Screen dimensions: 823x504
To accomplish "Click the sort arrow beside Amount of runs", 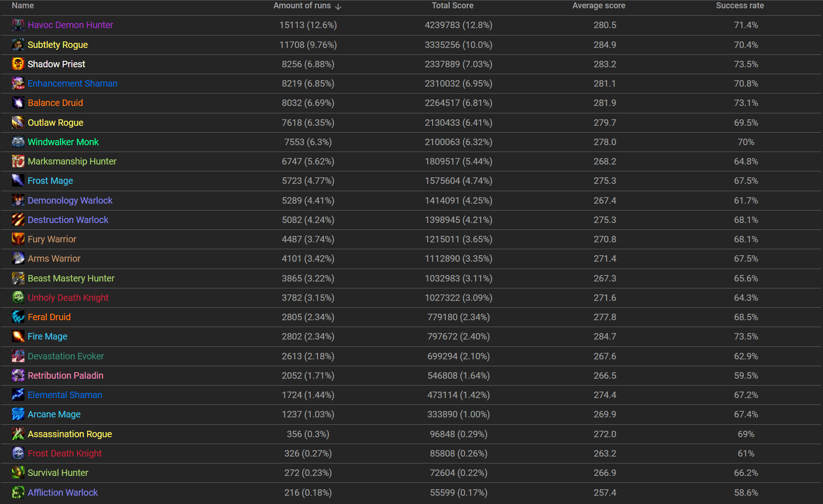I will point(338,6).
